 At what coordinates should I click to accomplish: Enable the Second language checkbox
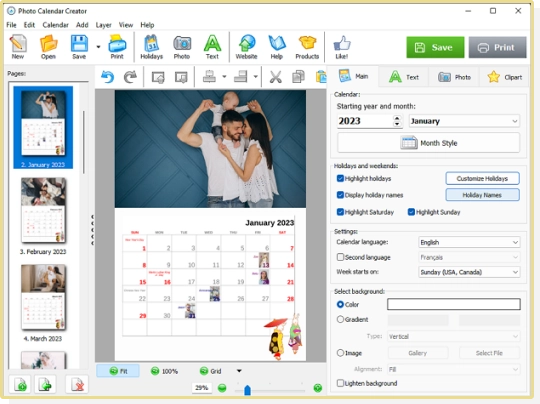tap(340, 257)
